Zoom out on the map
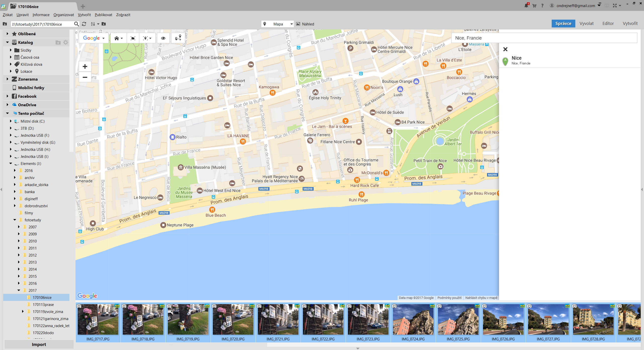Screen dimensions: 644x350 [85, 77]
